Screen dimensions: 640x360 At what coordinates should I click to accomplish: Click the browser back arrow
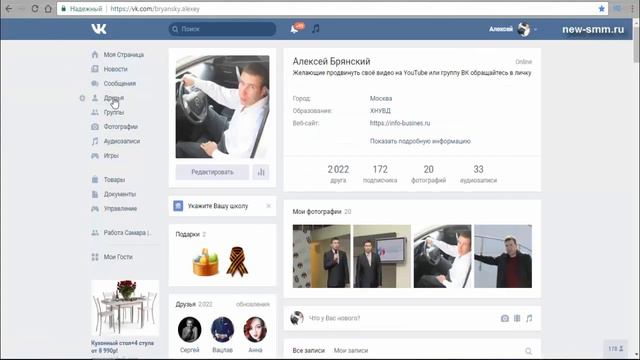pyautogui.click(x=9, y=9)
